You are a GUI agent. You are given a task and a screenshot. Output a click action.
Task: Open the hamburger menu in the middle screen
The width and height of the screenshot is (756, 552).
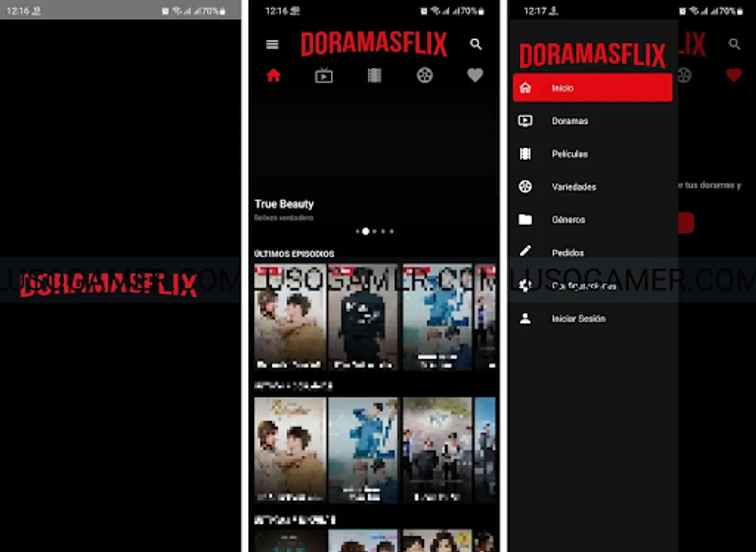(272, 44)
